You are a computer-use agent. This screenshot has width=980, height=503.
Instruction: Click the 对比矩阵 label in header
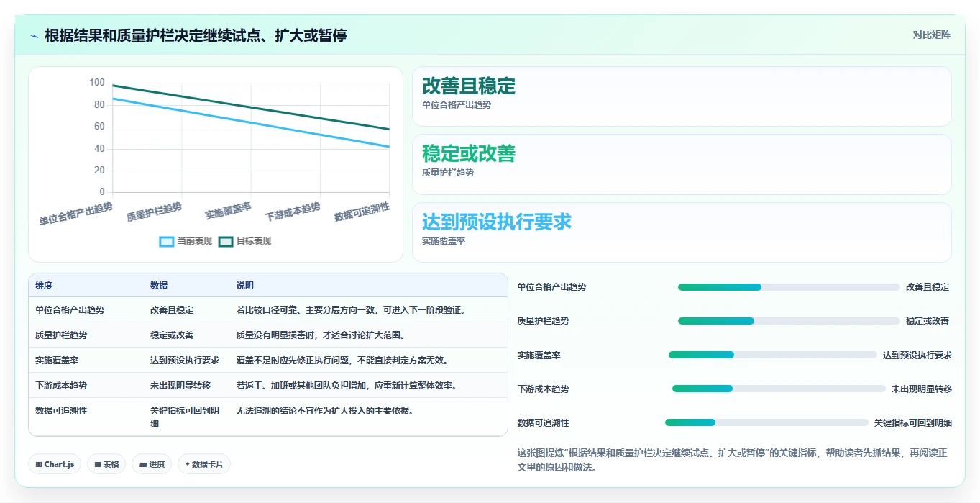point(931,35)
